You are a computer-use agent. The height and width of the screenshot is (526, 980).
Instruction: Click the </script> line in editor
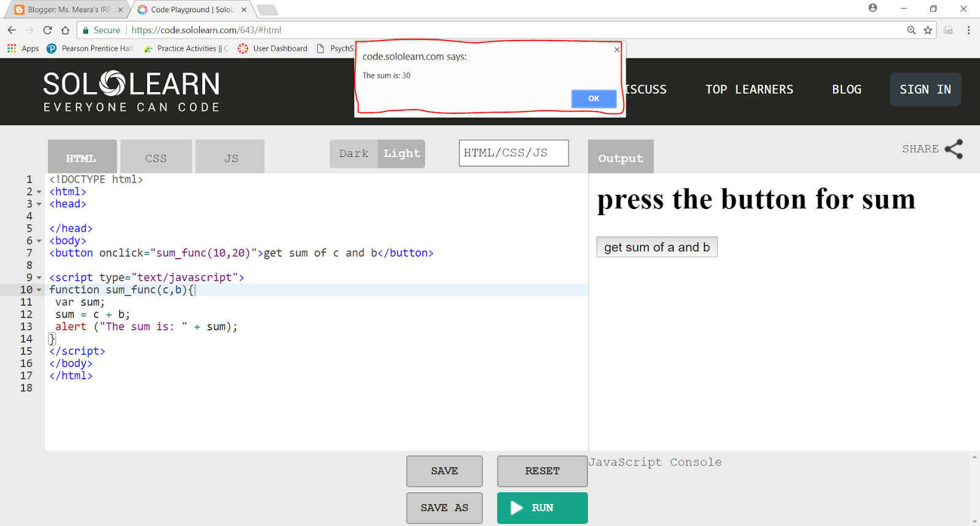(77, 351)
